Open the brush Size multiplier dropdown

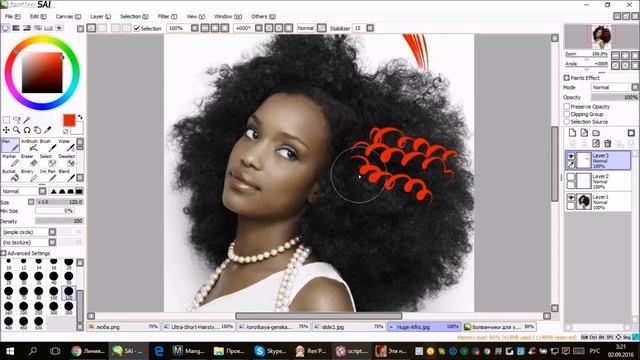[x=31, y=202]
